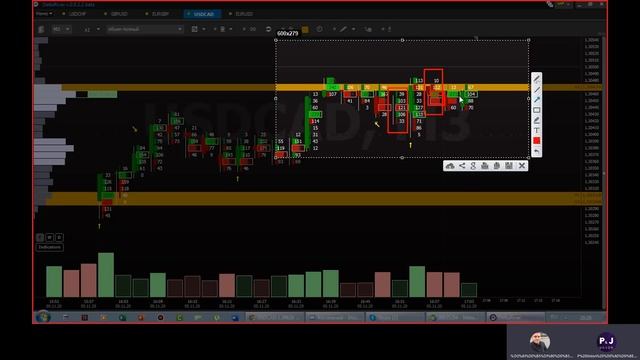This screenshot has width=640, height=360.
Task: Click the refresh chart icon
Action: click(268, 29)
